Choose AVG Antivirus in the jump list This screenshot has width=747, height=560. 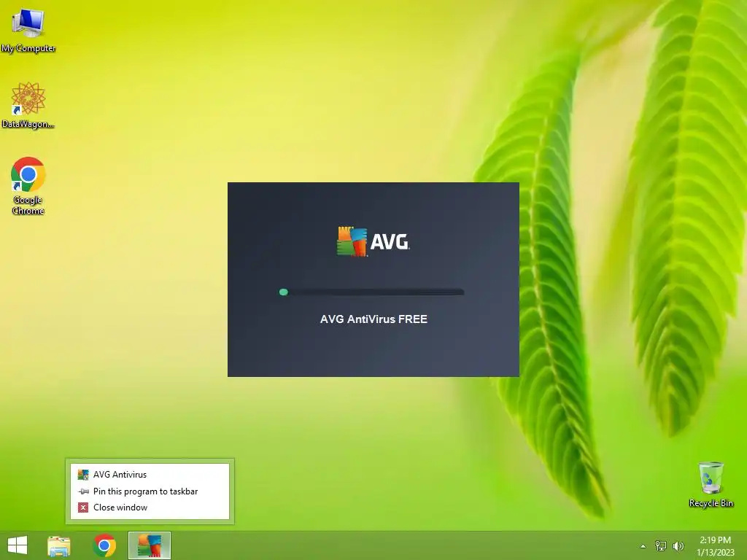[x=150, y=475]
